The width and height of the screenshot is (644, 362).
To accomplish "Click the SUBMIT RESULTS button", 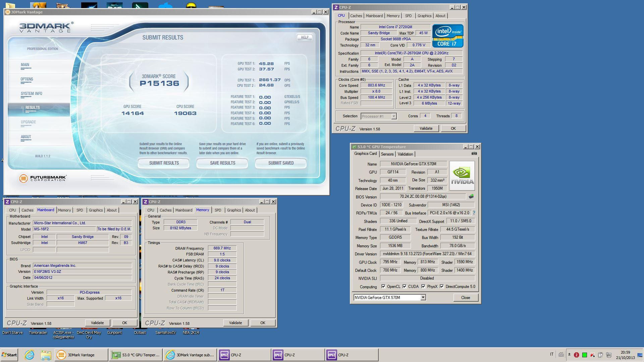I will 164,163.
